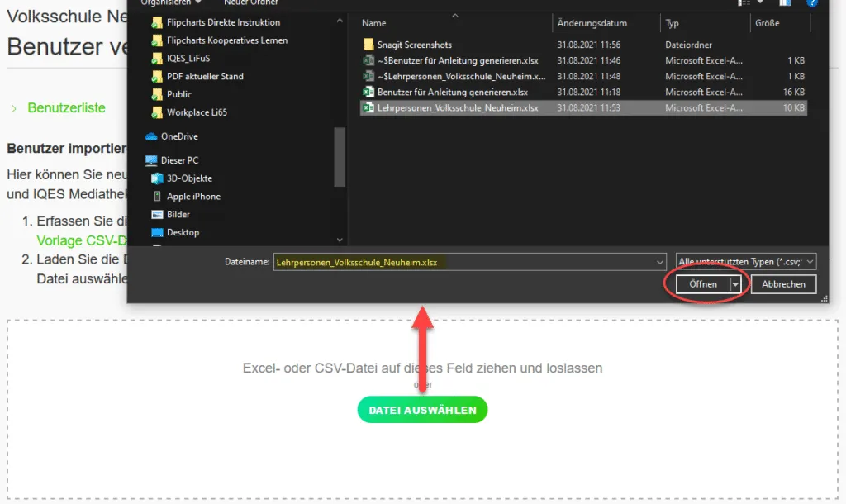This screenshot has height=504, width=846.
Task: Click the Dieser PC icon in navigation pane
Action: coord(151,160)
